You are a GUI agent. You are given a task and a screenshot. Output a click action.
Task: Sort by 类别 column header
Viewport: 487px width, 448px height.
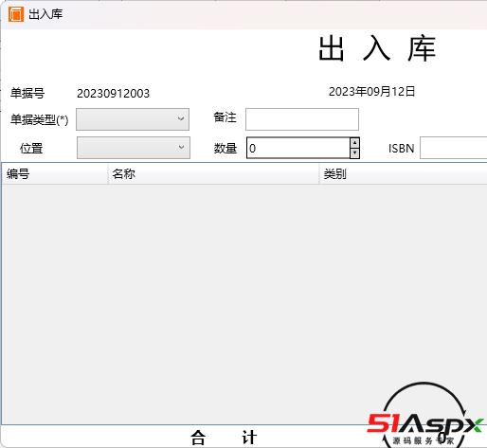point(404,173)
